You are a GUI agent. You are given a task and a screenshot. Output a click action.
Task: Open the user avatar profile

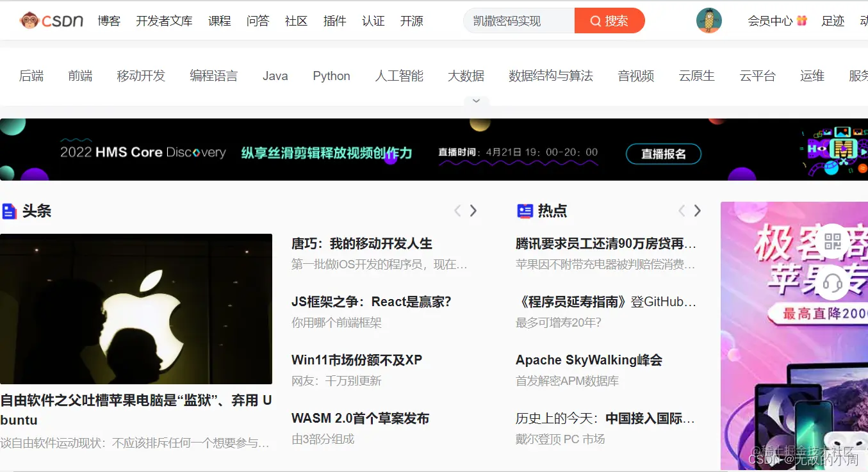point(708,20)
